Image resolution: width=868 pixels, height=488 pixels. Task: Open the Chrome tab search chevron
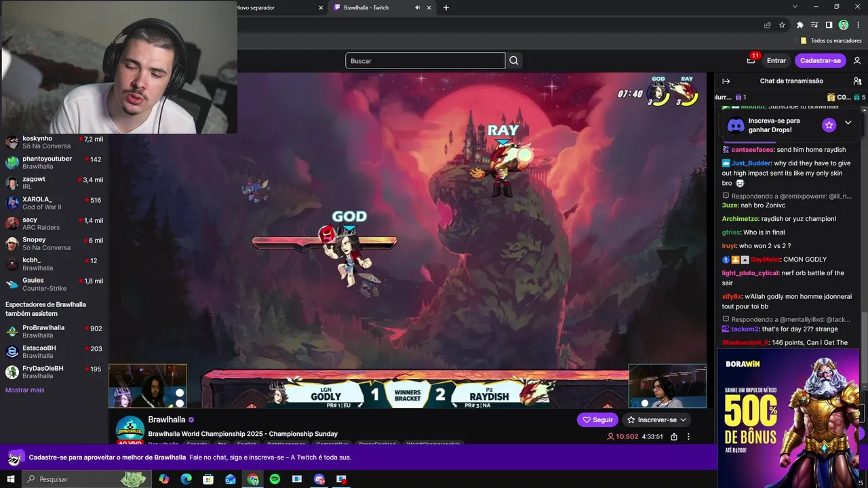point(795,7)
